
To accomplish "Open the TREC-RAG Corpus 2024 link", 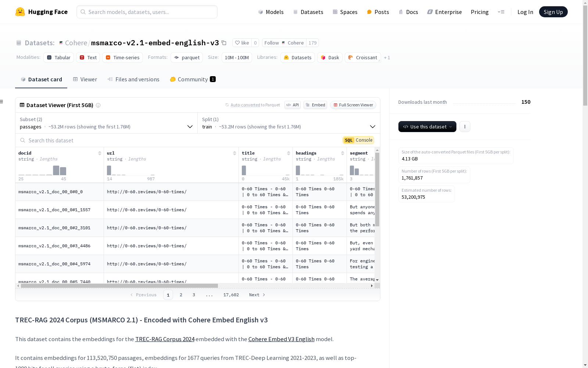I will [165, 339].
